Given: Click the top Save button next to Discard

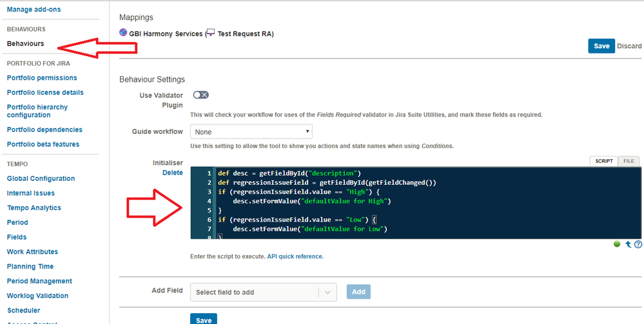Looking at the screenshot, I should point(601,46).
